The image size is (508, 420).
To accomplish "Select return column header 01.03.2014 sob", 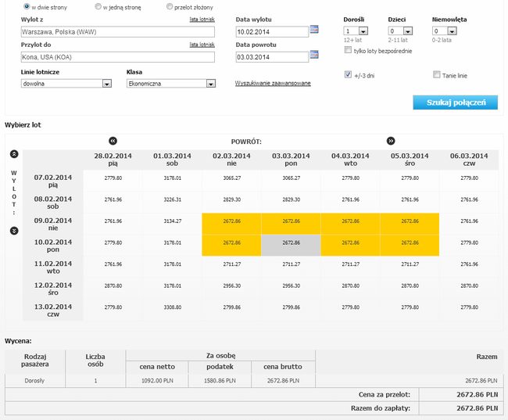I will tap(173, 160).
